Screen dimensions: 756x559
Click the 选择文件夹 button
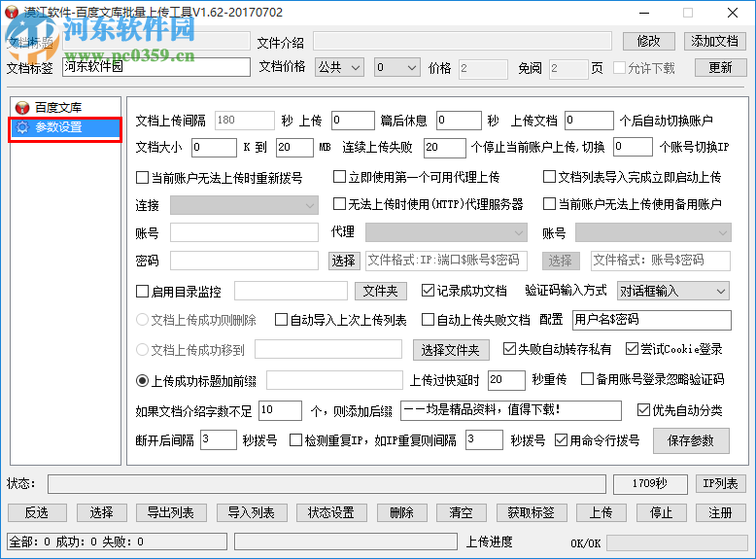click(450, 350)
